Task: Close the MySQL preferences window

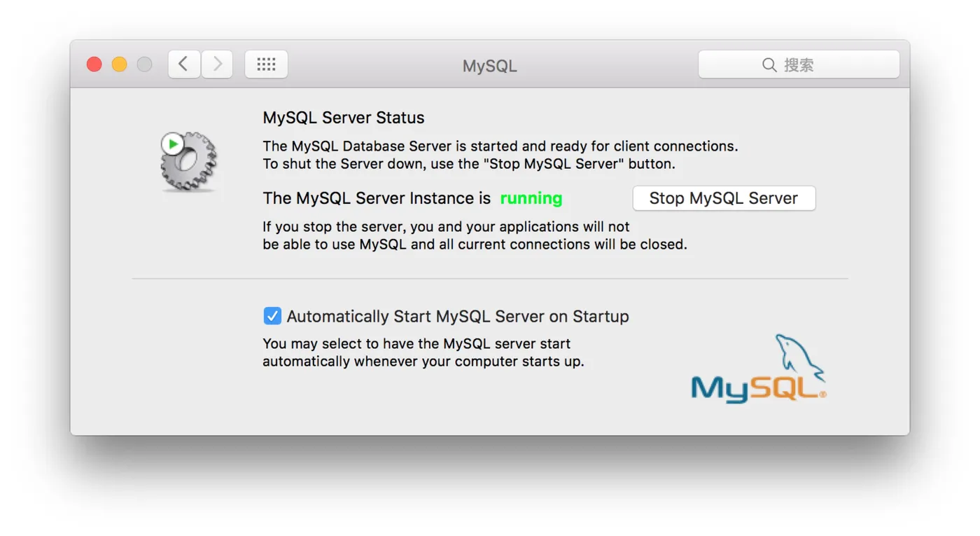Action: pos(94,64)
